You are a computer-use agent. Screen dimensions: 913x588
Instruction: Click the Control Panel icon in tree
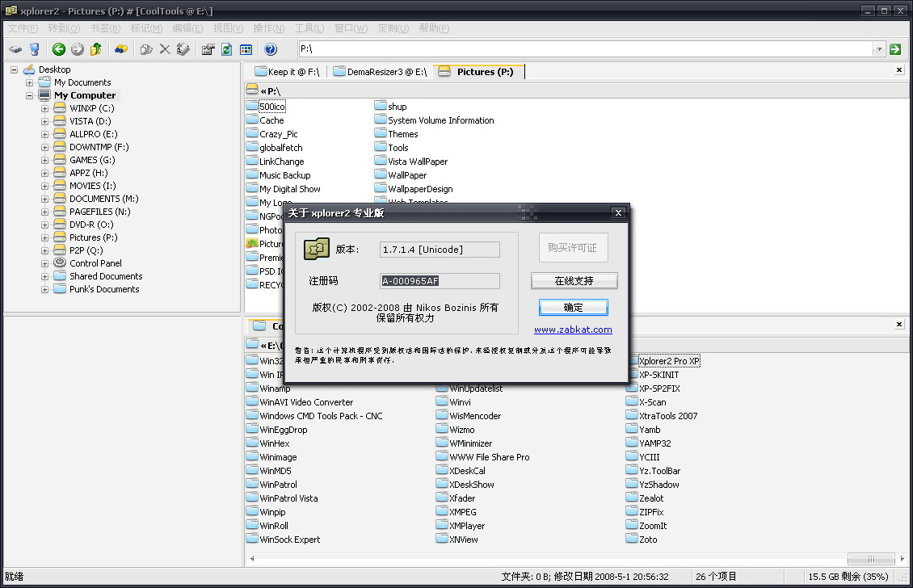[60, 263]
